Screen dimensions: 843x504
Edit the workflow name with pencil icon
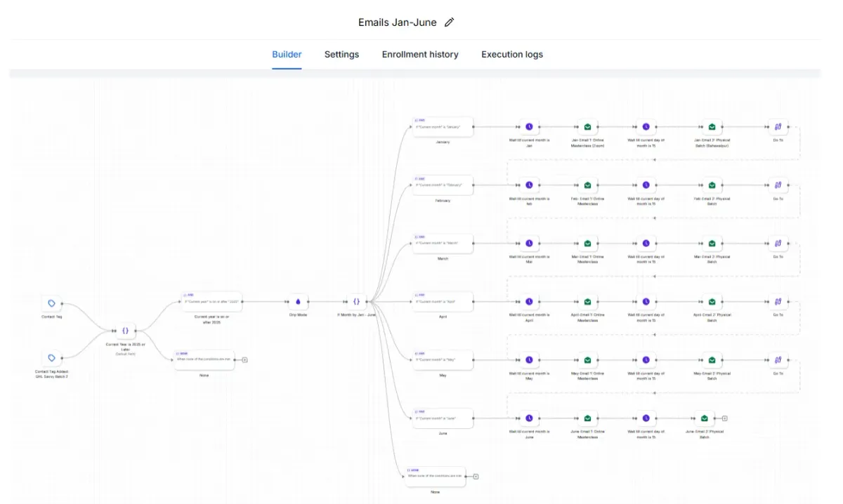click(450, 22)
